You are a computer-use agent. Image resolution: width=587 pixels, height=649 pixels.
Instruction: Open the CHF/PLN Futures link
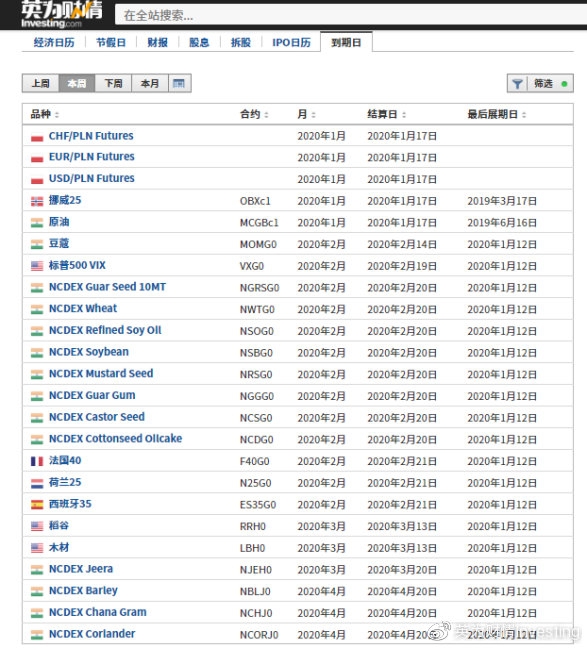(91, 136)
